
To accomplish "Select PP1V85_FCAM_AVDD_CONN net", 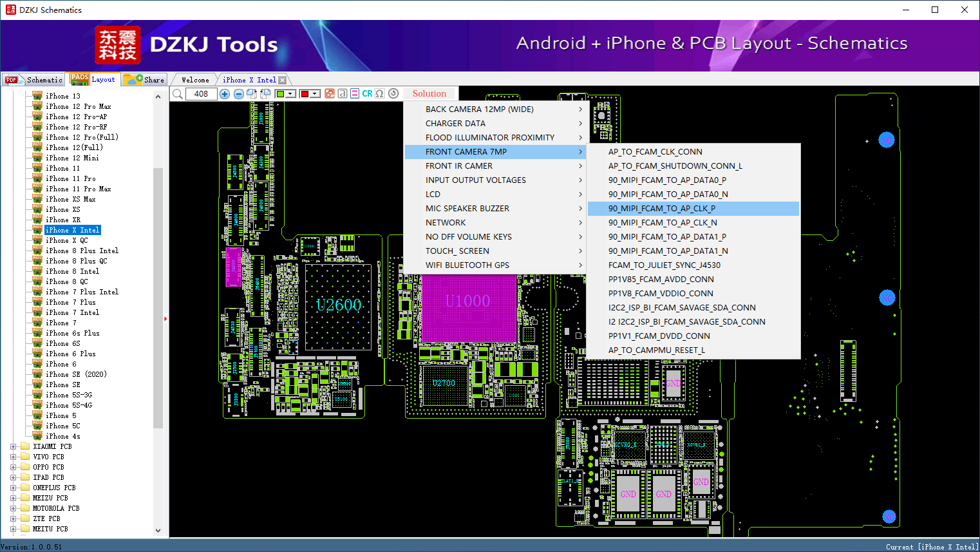I will click(693, 280).
